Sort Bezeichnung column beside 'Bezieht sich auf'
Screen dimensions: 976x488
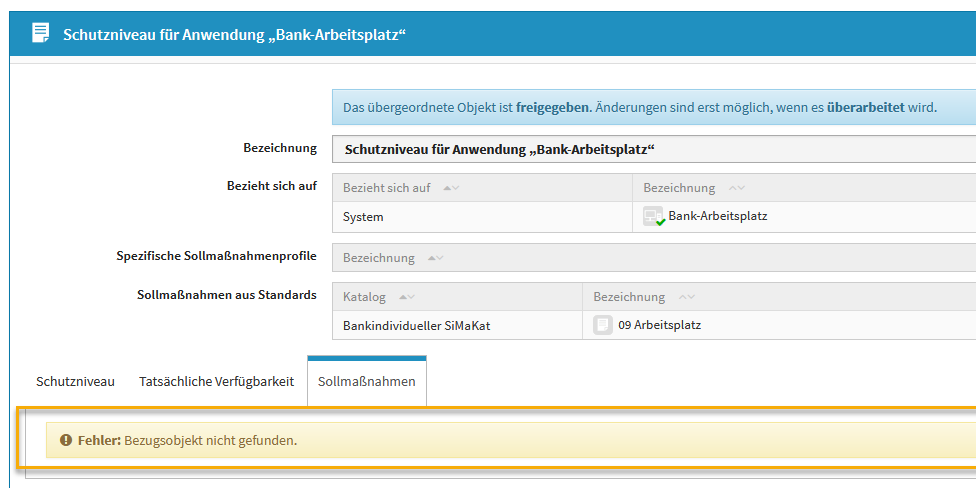click(x=737, y=188)
